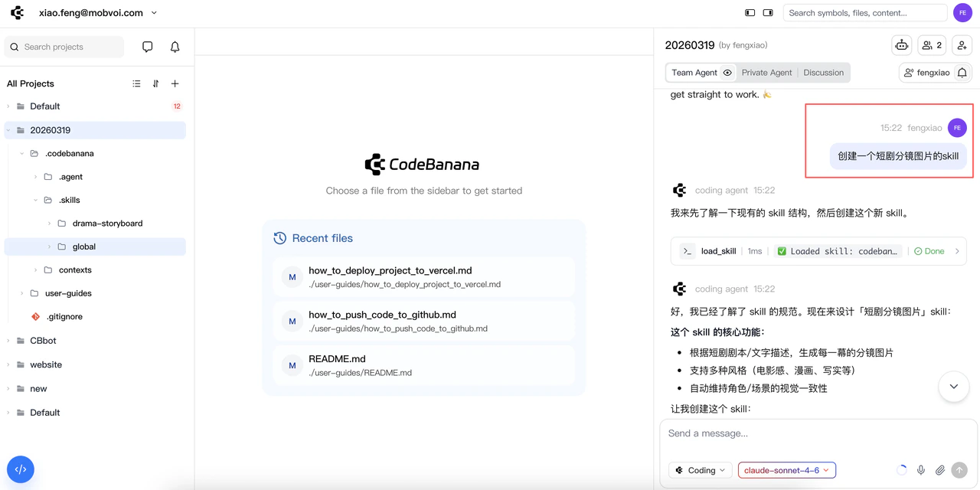Click the Send a message input box
This screenshot has height=490, width=980.
point(818,433)
